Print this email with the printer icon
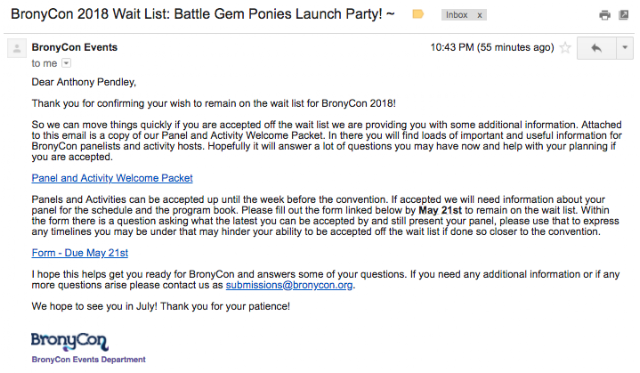640x373 pixels. [605, 15]
